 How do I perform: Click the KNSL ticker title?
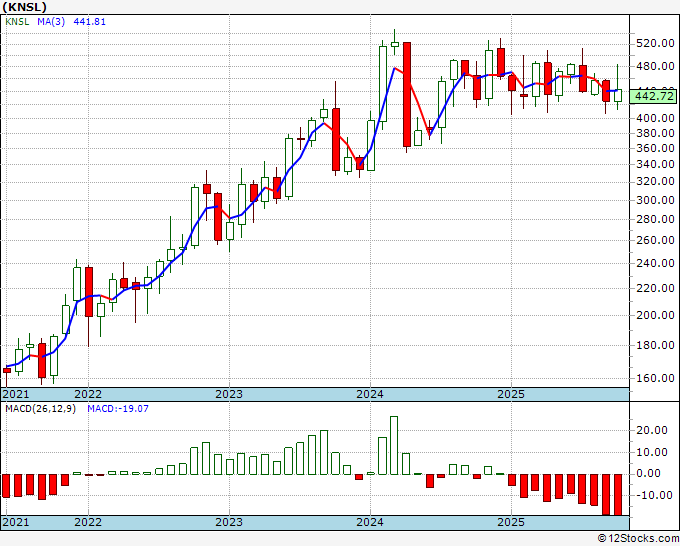pos(24,7)
